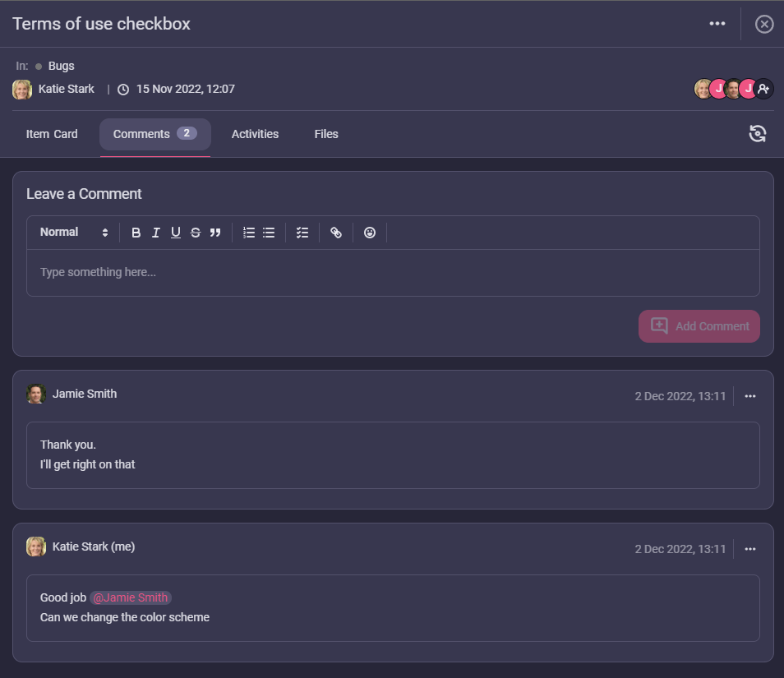Insert a bulleted list

269,233
